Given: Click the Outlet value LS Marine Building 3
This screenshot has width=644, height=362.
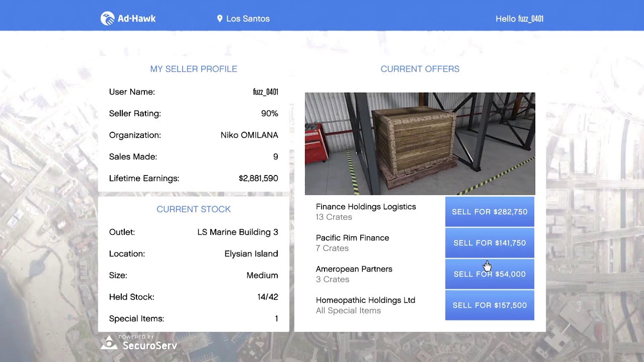Looking at the screenshot, I should (x=237, y=232).
